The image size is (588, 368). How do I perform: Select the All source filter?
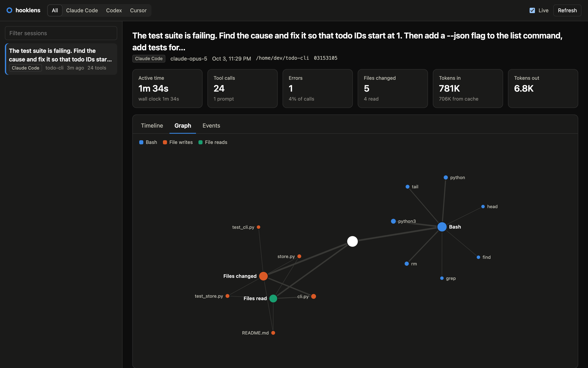click(55, 10)
